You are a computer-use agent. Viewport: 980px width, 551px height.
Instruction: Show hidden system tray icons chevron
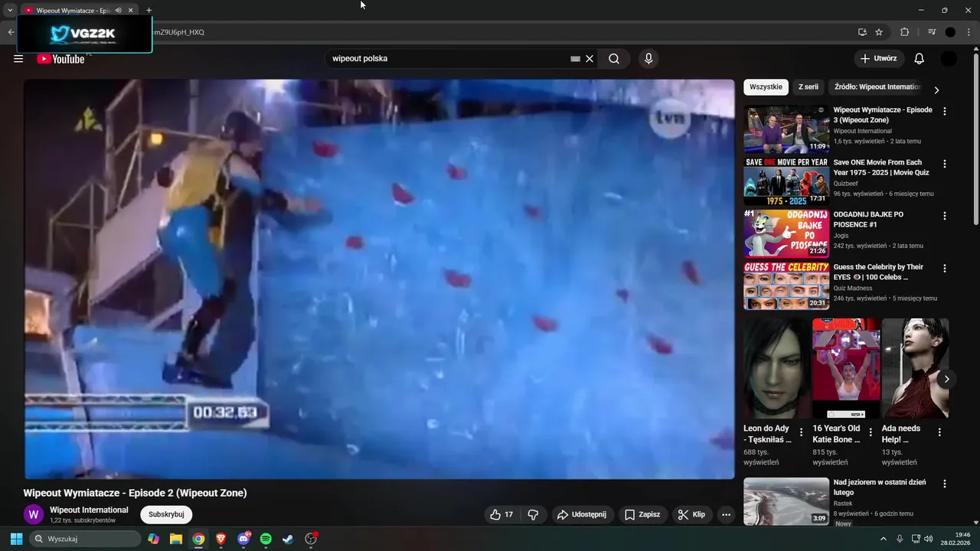tap(883, 539)
